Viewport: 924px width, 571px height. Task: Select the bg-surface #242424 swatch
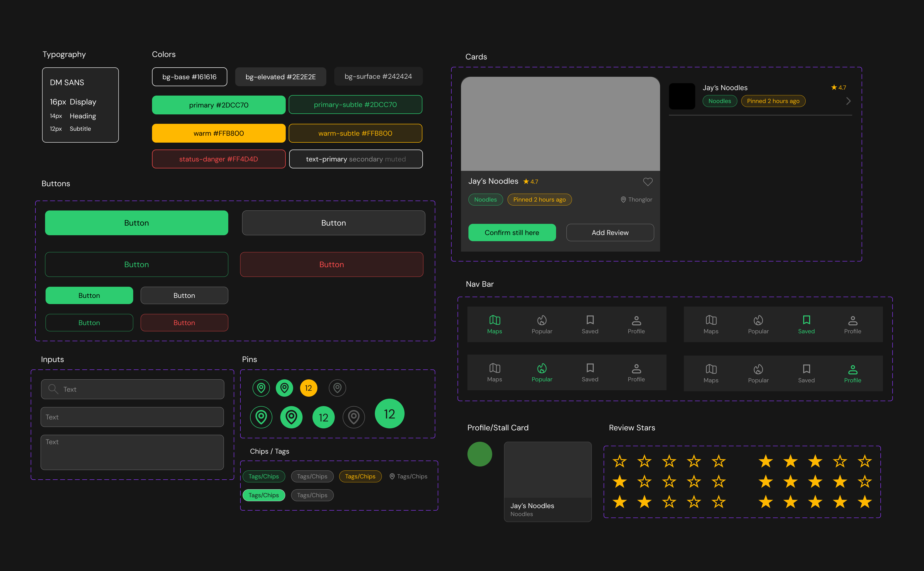pos(378,76)
